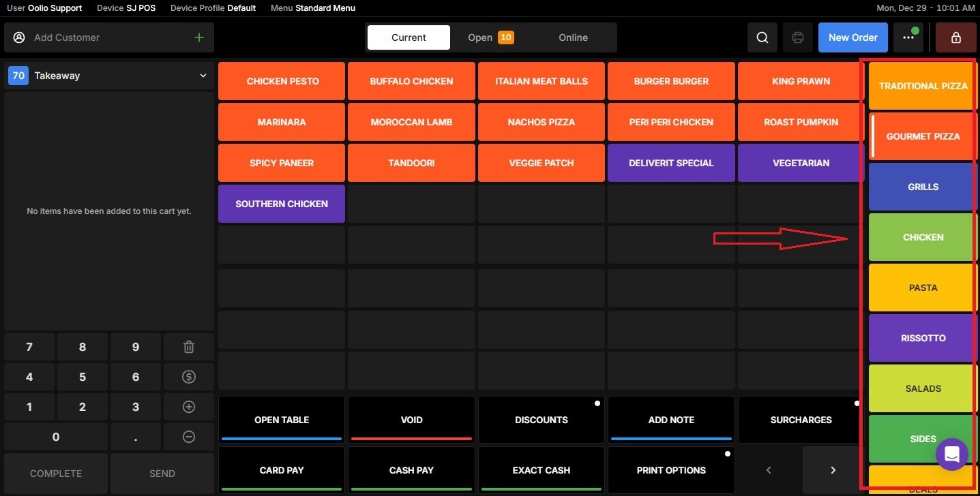Click the printer icon in the top bar
980x496 pixels.
tap(797, 37)
